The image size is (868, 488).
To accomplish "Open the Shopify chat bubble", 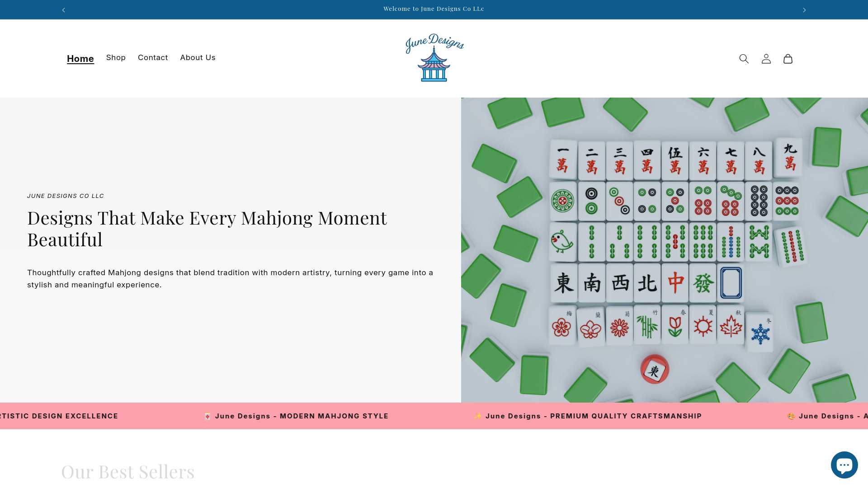I will point(844,465).
